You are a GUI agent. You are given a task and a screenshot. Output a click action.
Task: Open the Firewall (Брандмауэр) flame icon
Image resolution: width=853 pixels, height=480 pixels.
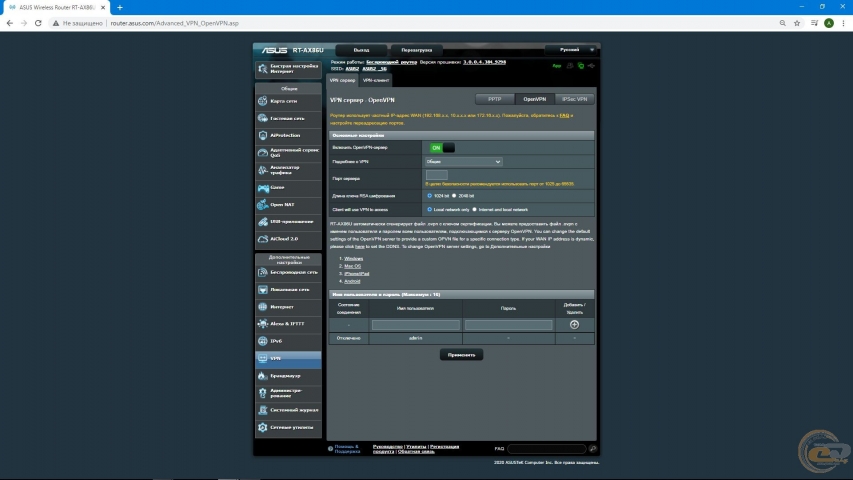[263, 376]
